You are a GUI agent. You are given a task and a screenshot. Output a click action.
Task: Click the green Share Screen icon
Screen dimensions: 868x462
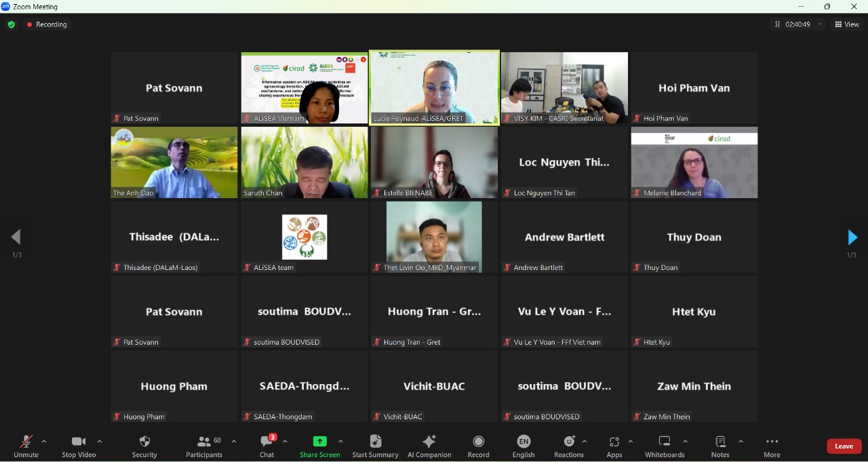319,442
